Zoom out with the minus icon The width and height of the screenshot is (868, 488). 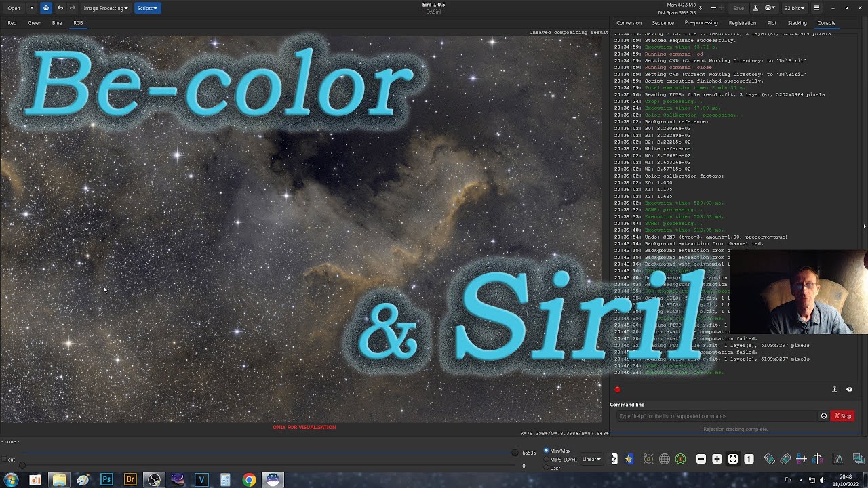(x=701, y=459)
